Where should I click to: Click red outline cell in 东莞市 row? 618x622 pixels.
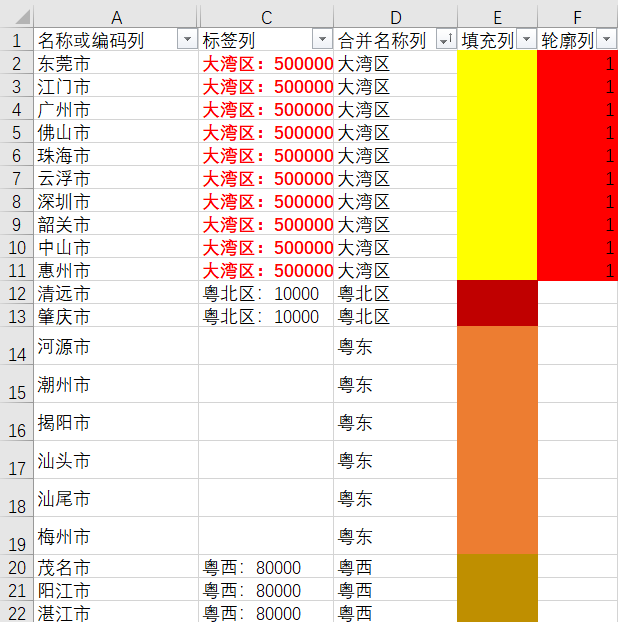point(578,63)
